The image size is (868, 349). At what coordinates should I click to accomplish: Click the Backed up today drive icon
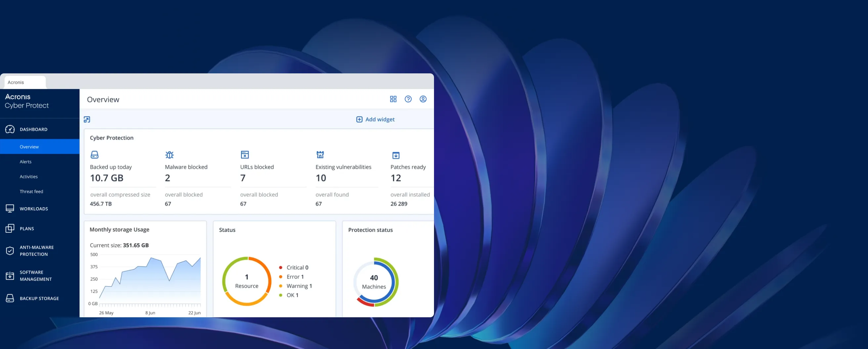95,155
